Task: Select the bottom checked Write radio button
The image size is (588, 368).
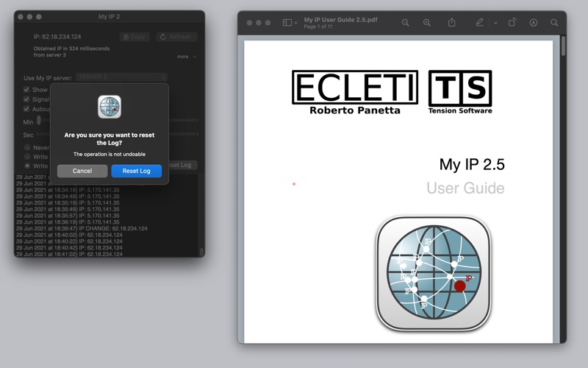Action: [x=27, y=166]
